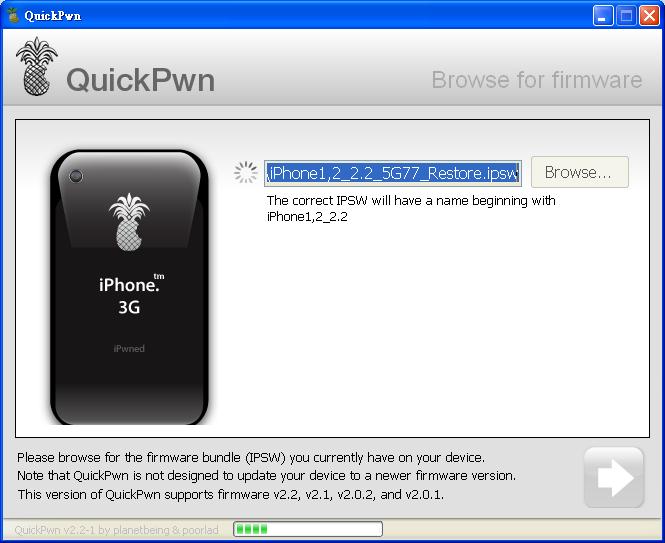Click the camera lens on the iPhone

coord(76,177)
